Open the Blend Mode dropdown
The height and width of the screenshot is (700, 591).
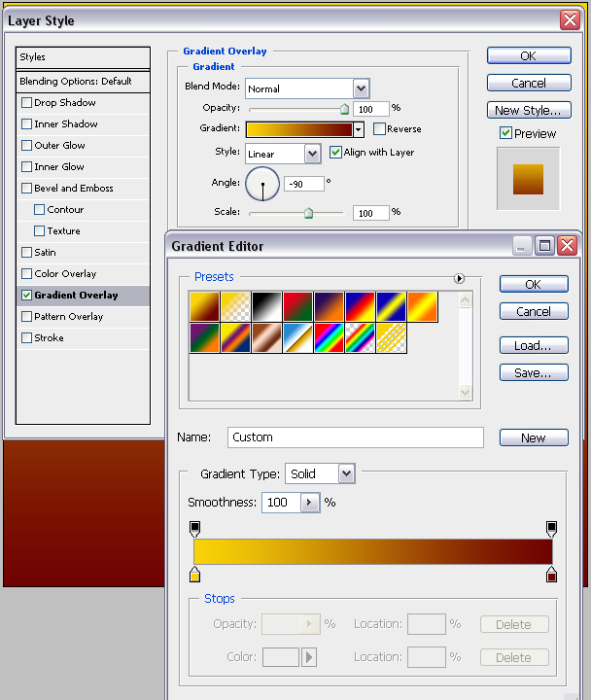(362, 88)
